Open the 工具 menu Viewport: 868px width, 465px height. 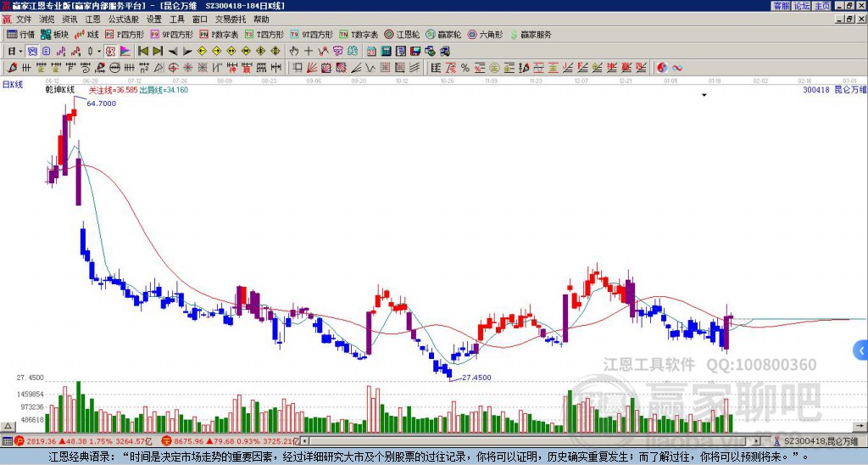click(176, 20)
